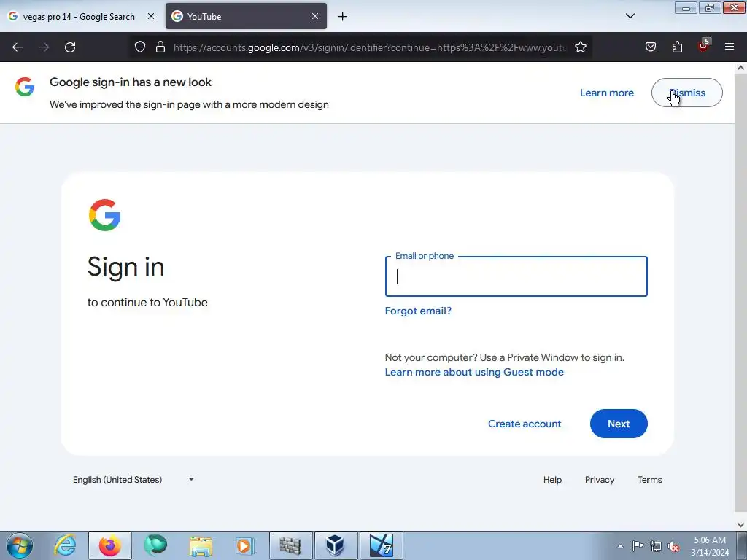Open the Terms footer link

point(650,480)
